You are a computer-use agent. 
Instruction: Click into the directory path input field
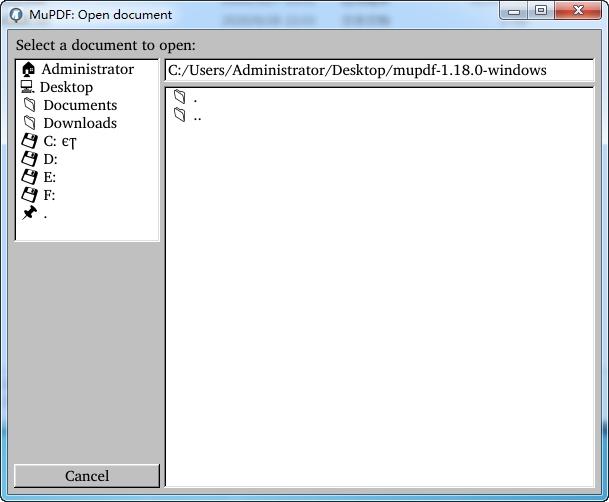[x=379, y=70]
